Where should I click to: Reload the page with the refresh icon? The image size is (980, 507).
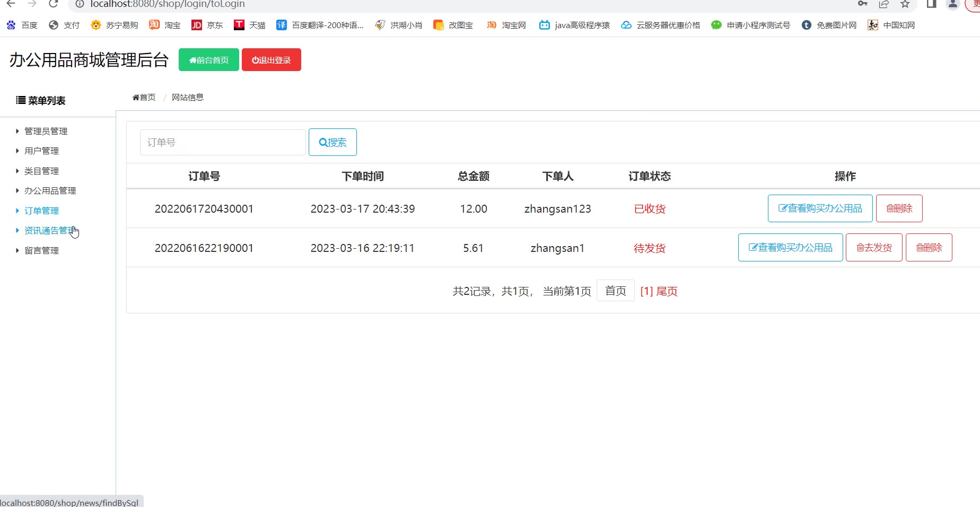coord(53,4)
